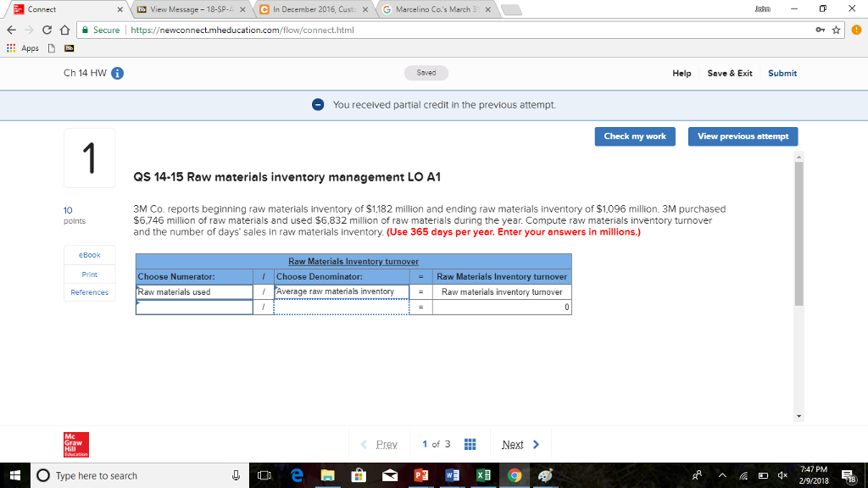Screen dimensions: 868x488
Task: Open a new browser tab
Action: click(511, 9)
